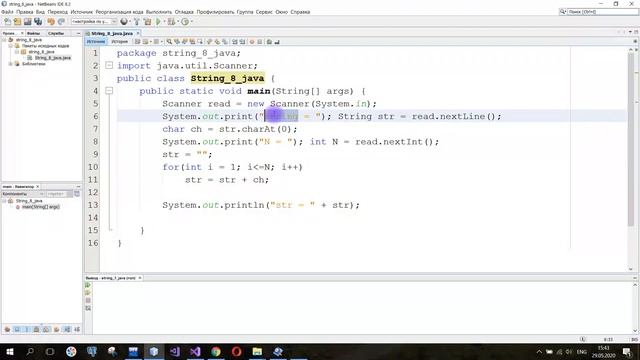
Task: Click the globe browser icon in toolbar
Action: pyautogui.click(x=124, y=22)
